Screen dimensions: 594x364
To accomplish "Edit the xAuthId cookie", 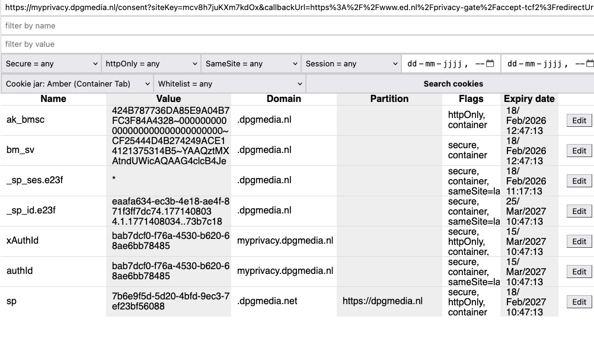I will click(579, 241).
